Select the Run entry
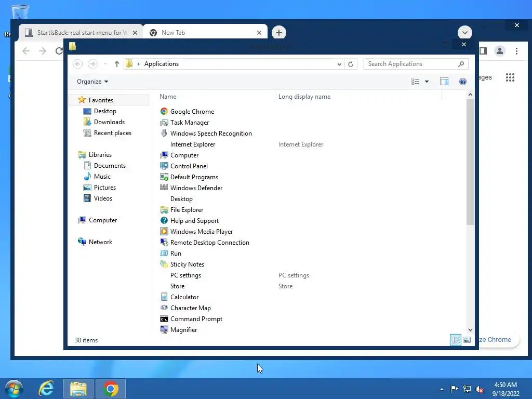The height and width of the screenshot is (399, 532). tap(170, 253)
